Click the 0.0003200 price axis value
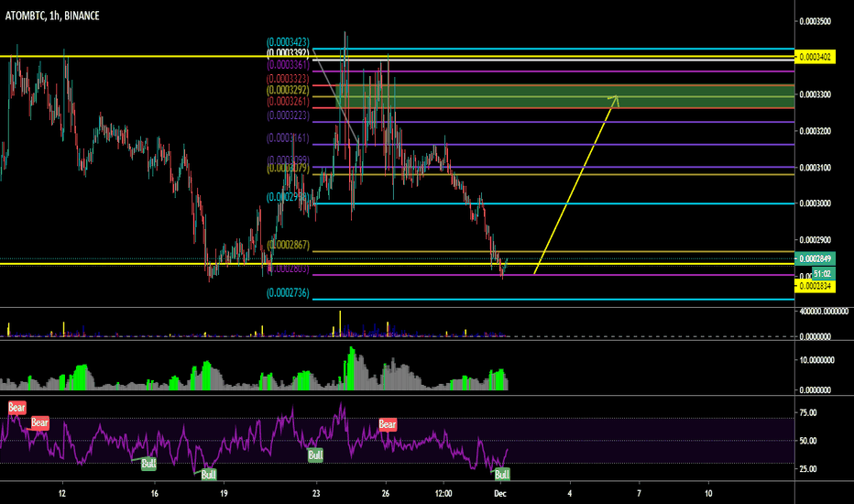The width and height of the screenshot is (854, 504). [x=815, y=131]
